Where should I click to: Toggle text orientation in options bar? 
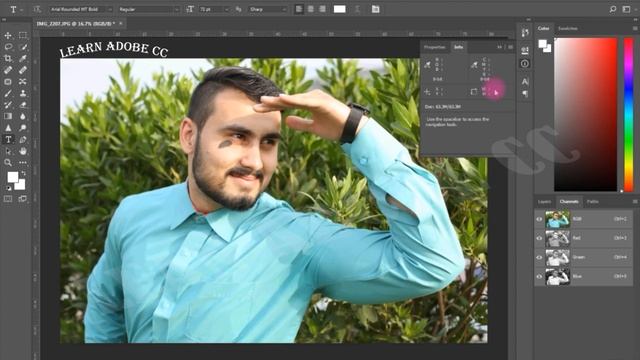click(37, 9)
